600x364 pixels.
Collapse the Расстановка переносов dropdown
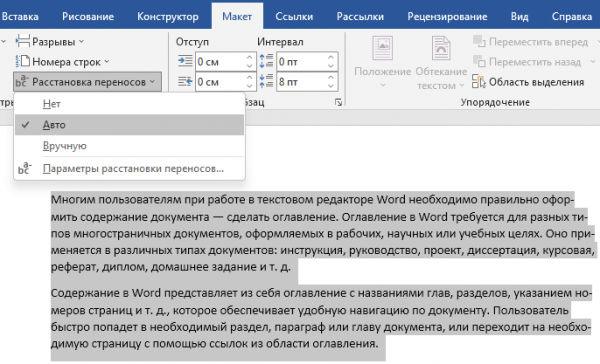tap(87, 82)
